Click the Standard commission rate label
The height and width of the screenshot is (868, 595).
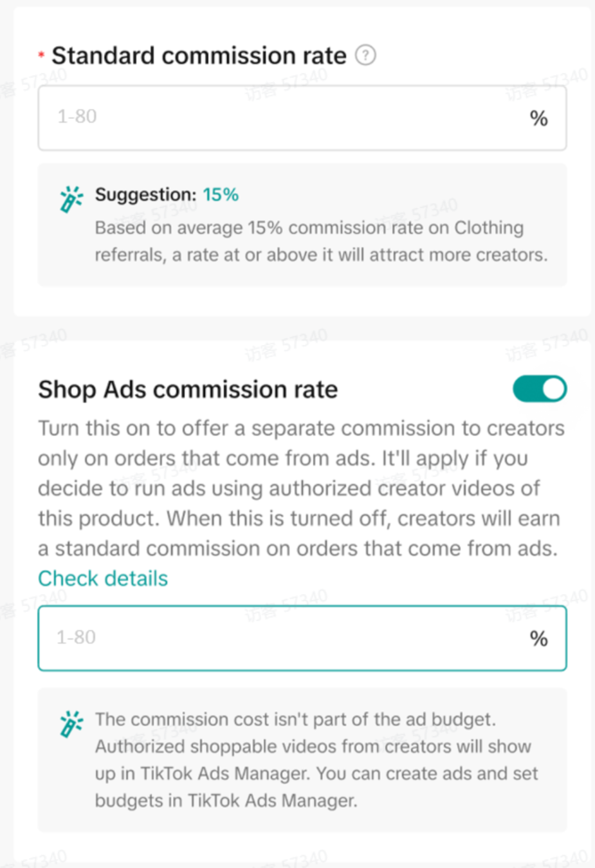pyautogui.click(x=199, y=56)
